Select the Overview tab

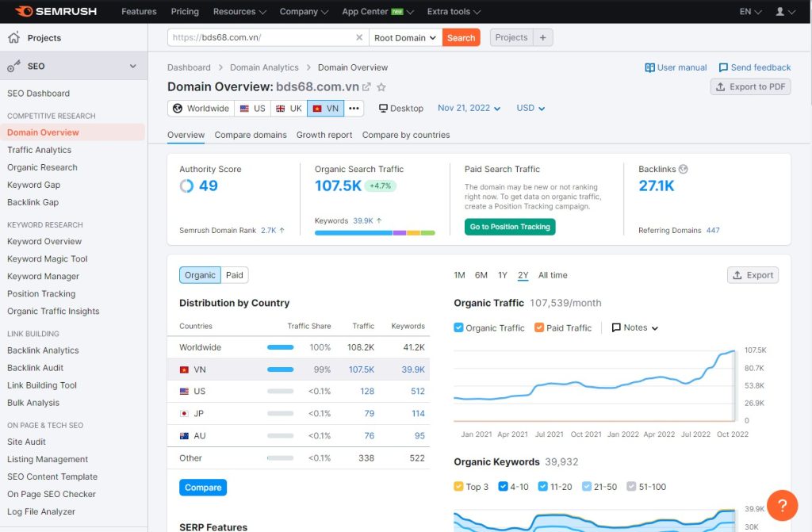pyautogui.click(x=186, y=135)
